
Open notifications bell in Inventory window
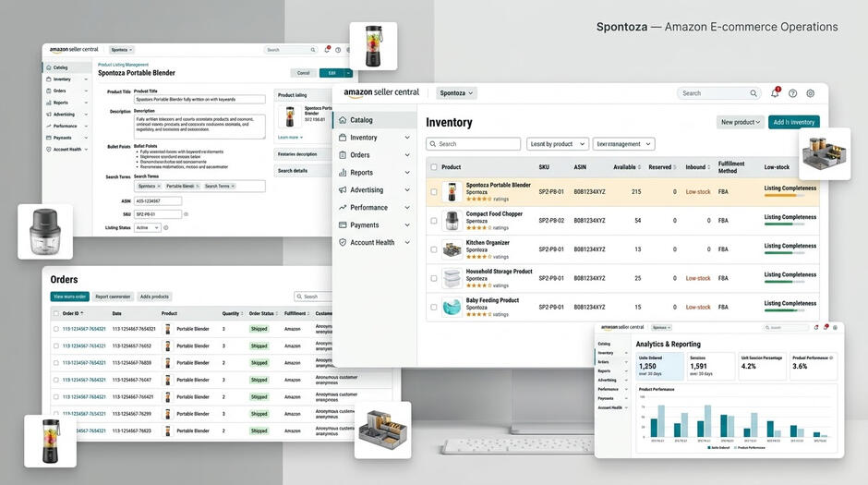[x=775, y=93]
